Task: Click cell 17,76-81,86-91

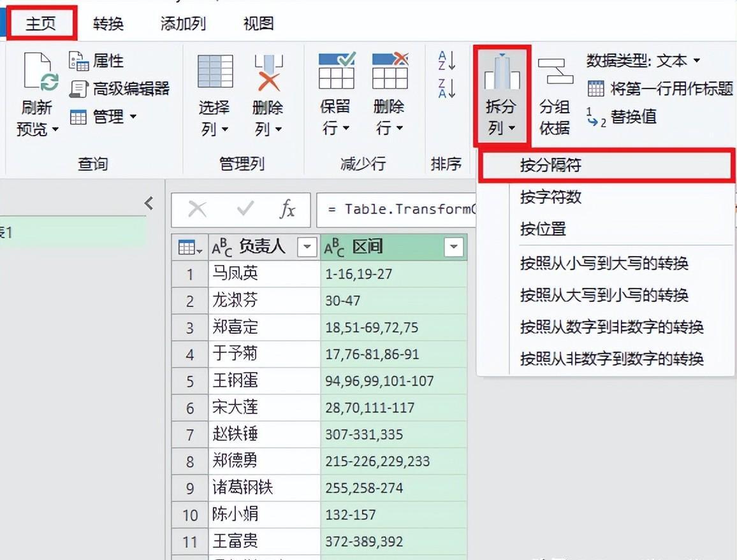Action: click(394, 354)
